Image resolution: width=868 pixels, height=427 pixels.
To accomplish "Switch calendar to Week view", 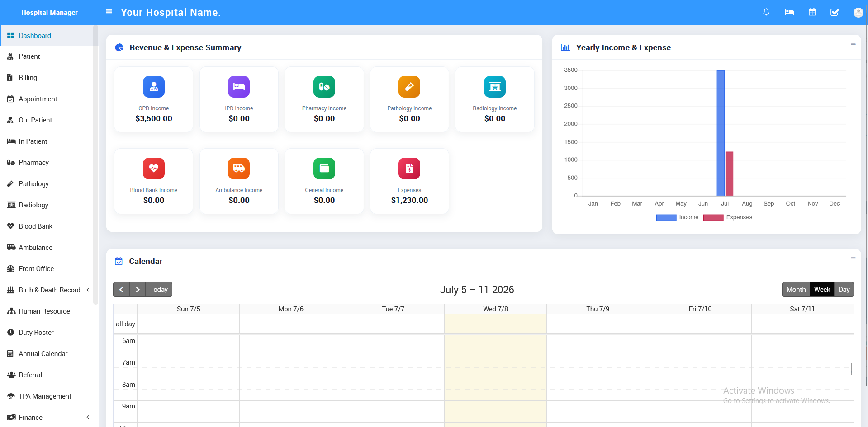I will [822, 290].
